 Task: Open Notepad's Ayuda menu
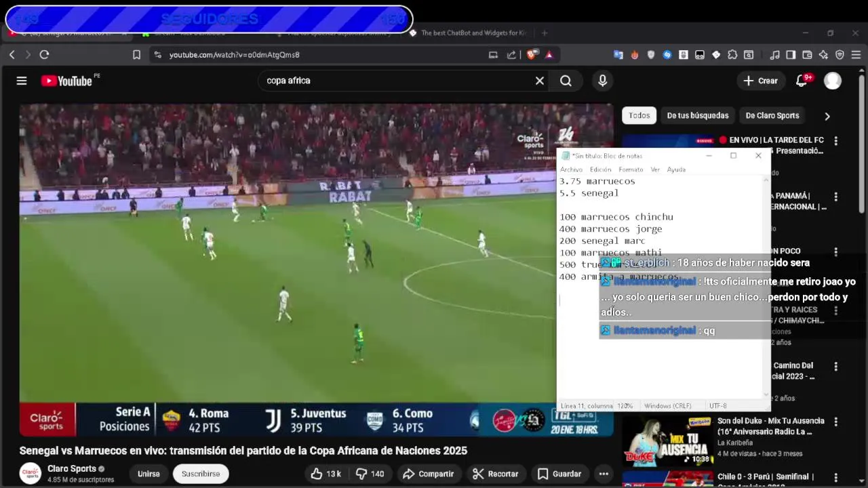point(676,169)
